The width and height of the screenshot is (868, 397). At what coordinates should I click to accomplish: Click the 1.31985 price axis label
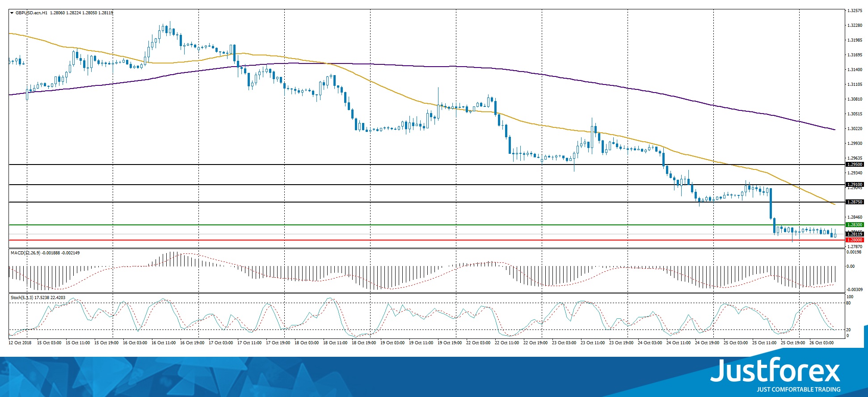855,40
